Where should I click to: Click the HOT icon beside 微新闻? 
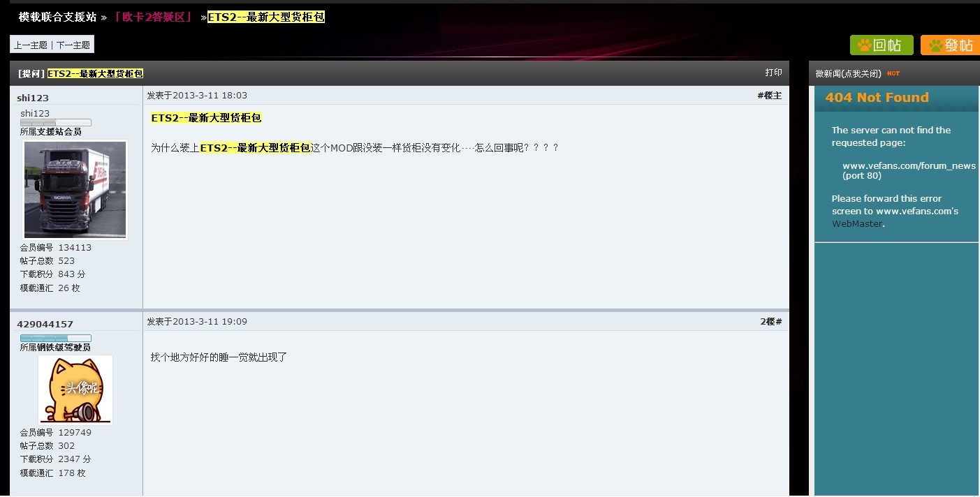click(893, 73)
